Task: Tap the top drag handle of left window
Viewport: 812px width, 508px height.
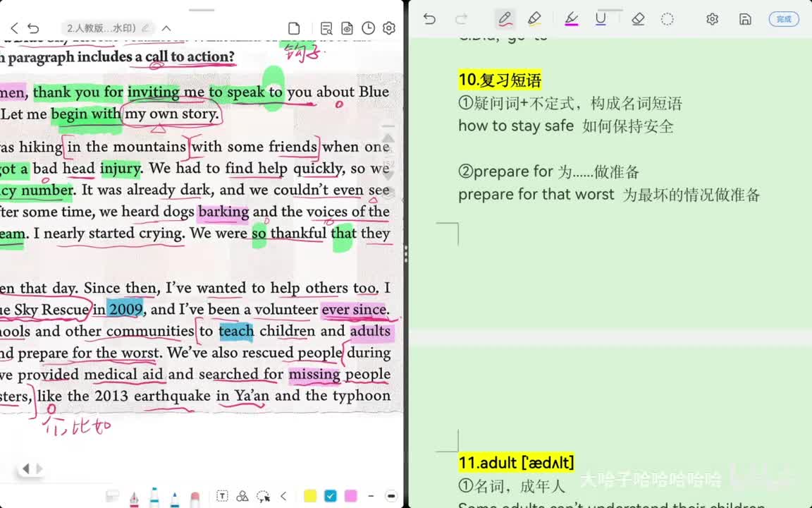Action: coord(202,10)
